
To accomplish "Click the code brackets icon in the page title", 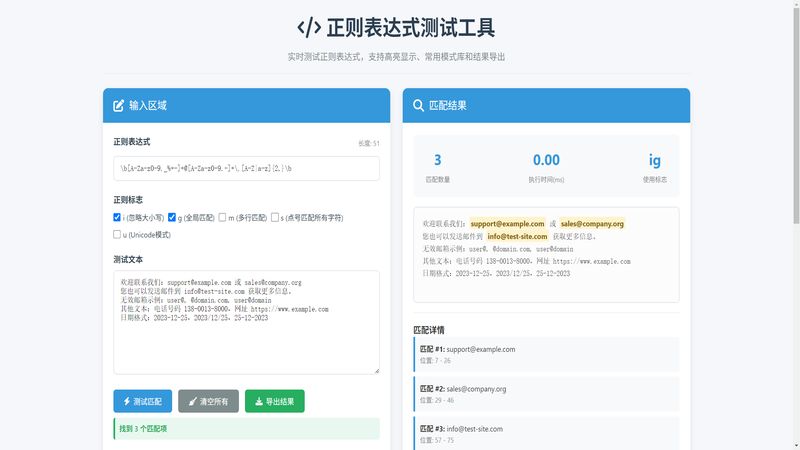I will pos(311,27).
